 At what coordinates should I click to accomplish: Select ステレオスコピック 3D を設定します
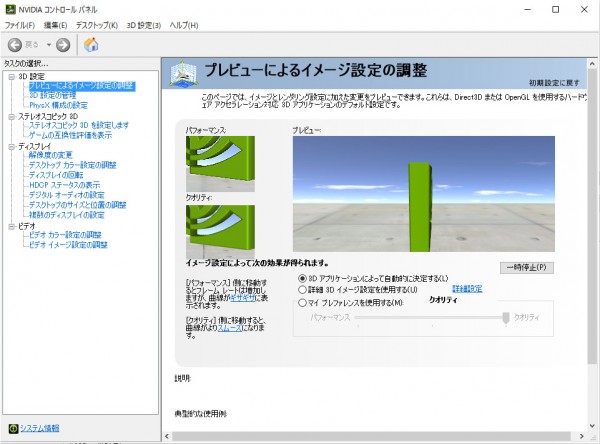coord(79,125)
